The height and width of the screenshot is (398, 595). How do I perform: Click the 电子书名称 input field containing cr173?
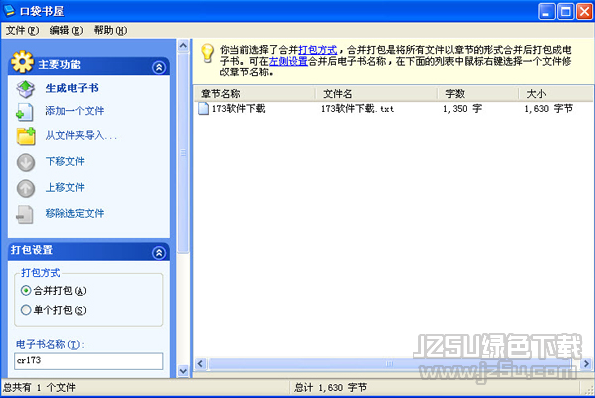coord(89,361)
